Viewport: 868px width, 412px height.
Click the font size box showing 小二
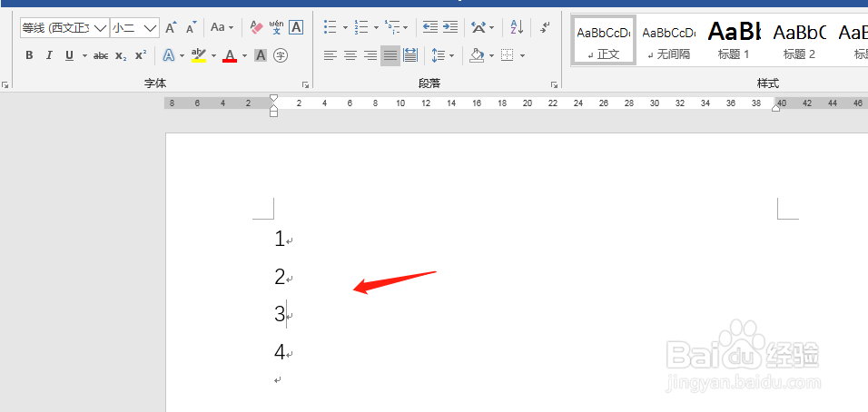126,27
